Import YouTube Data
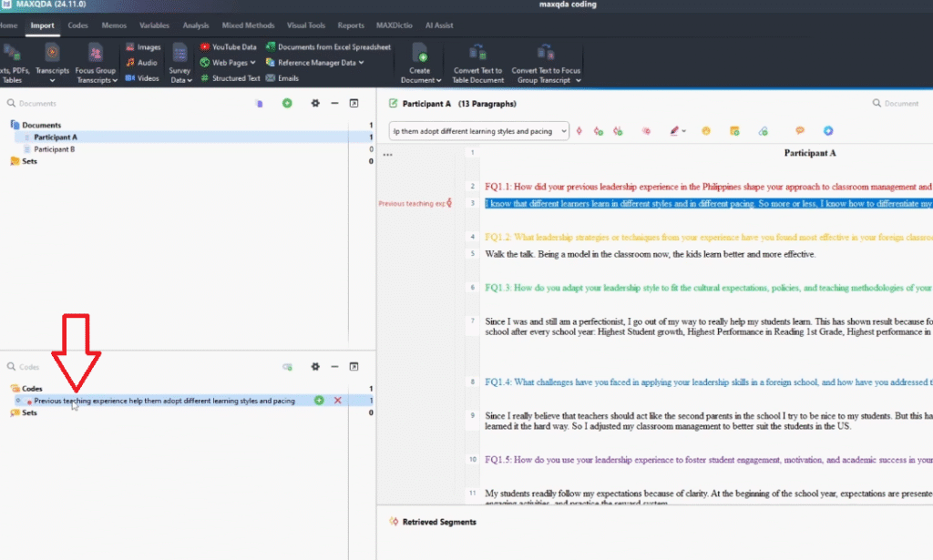 point(228,46)
